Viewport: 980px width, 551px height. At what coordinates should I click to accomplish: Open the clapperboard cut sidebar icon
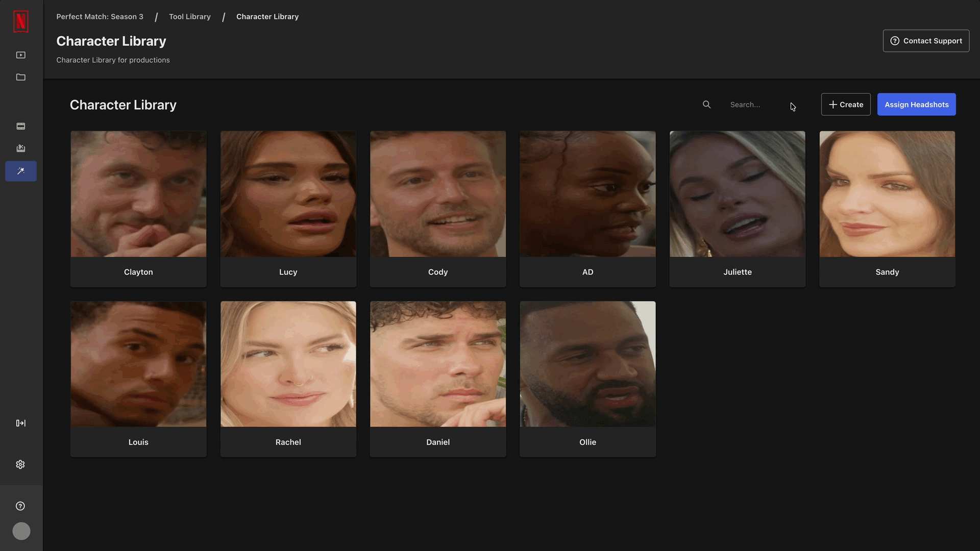point(21,148)
